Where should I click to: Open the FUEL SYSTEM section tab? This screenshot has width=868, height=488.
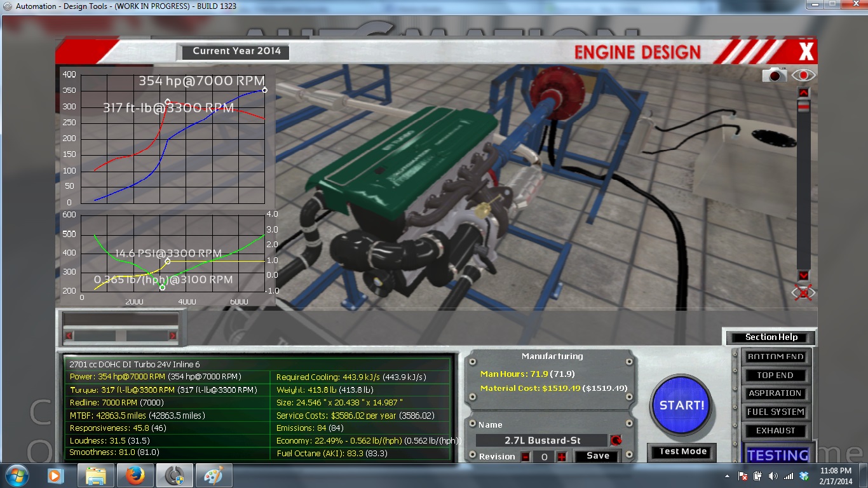click(x=775, y=412)
